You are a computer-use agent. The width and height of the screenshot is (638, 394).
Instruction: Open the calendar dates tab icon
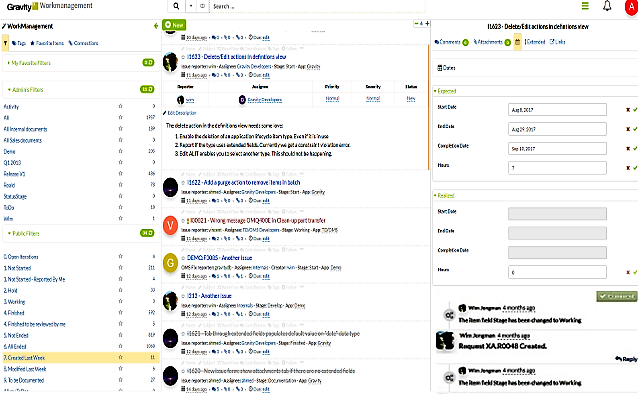[518, 42]
